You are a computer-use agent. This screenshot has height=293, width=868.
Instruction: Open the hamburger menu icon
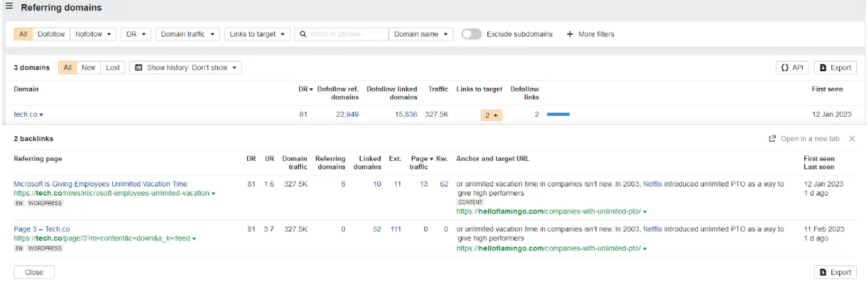tap(9, 7)
